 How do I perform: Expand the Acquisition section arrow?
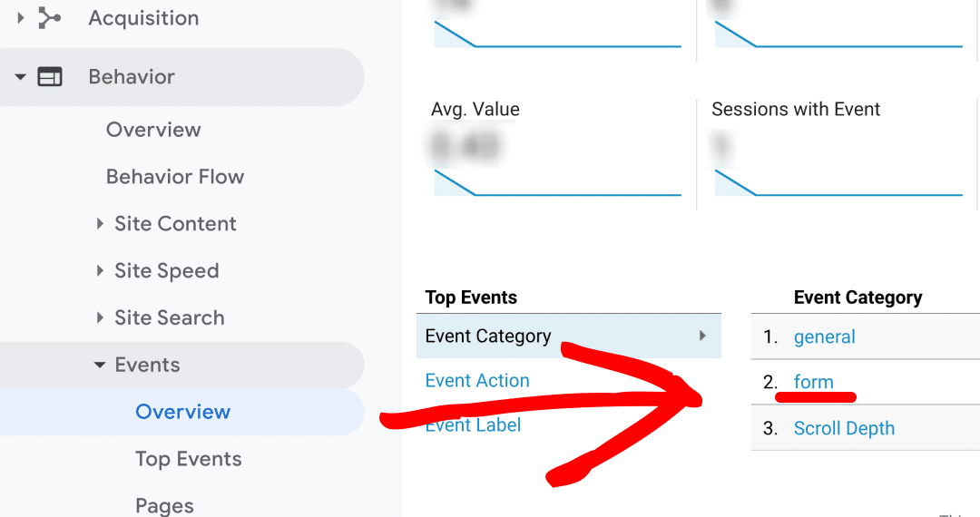coord(21,18)
